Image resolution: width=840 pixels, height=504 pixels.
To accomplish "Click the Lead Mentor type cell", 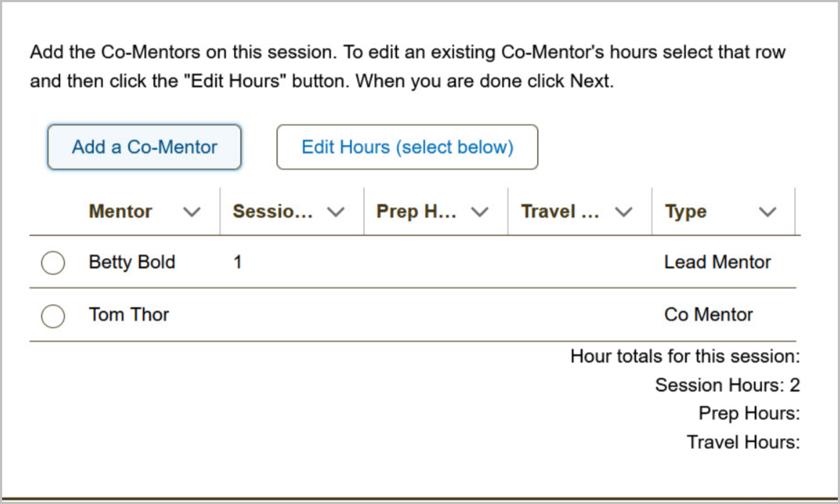I will (718, 262).
